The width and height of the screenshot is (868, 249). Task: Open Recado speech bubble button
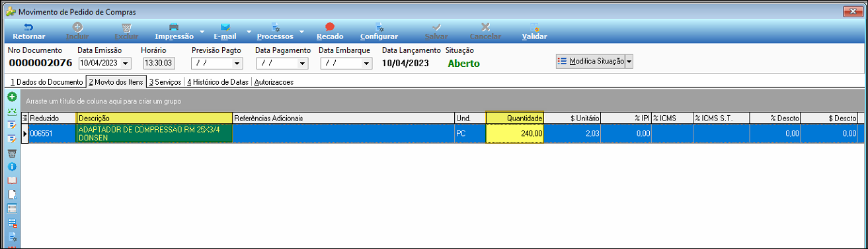[330, 31]
